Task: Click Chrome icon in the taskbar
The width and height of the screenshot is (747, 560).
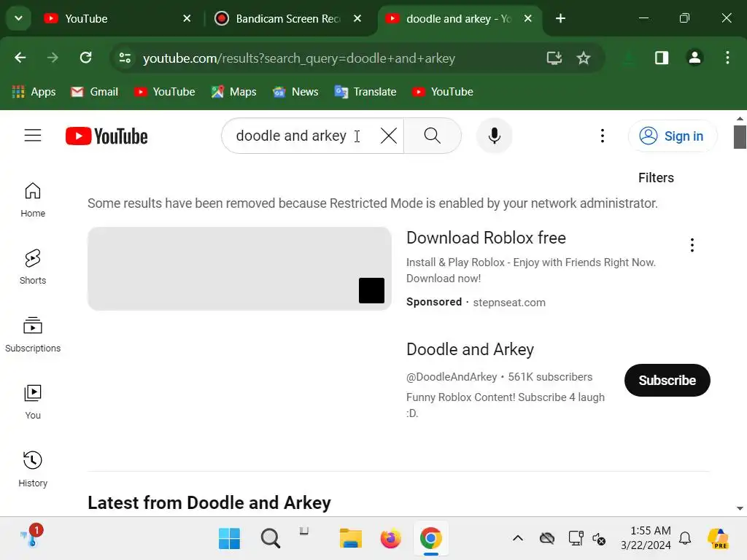Action: [430, 539]
